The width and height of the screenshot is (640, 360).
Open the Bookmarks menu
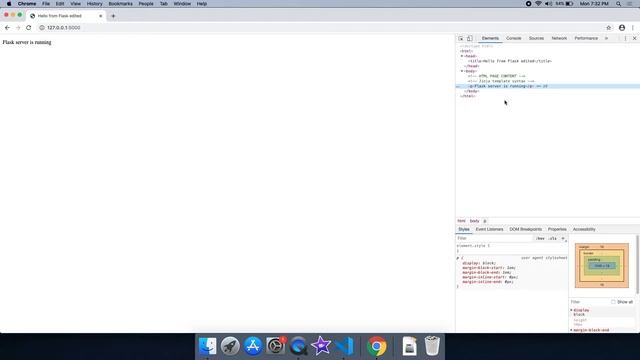pos(120,4)
